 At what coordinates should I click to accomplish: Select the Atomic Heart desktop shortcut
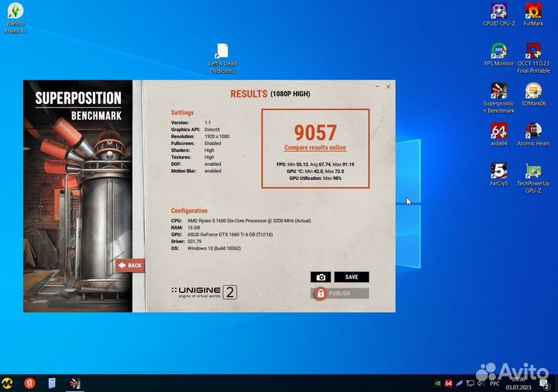[x=533, y=135]
